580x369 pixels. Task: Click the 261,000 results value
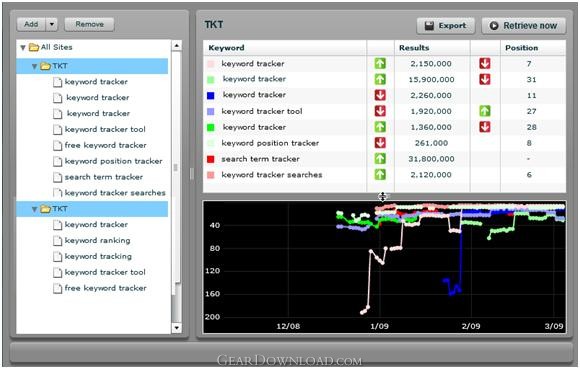pyautogui.click(x=431, y=143)
